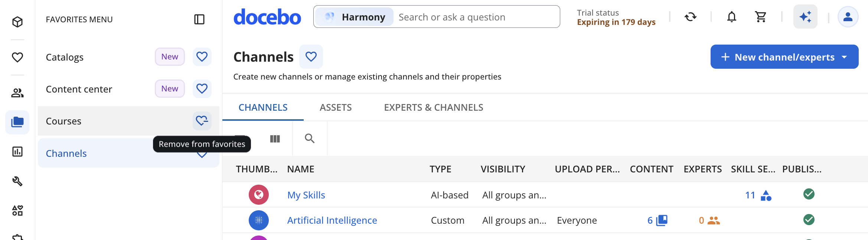Click the sync refresh icon in header
868x240 pixels.
pyautogui.click(x=690, y=17)
